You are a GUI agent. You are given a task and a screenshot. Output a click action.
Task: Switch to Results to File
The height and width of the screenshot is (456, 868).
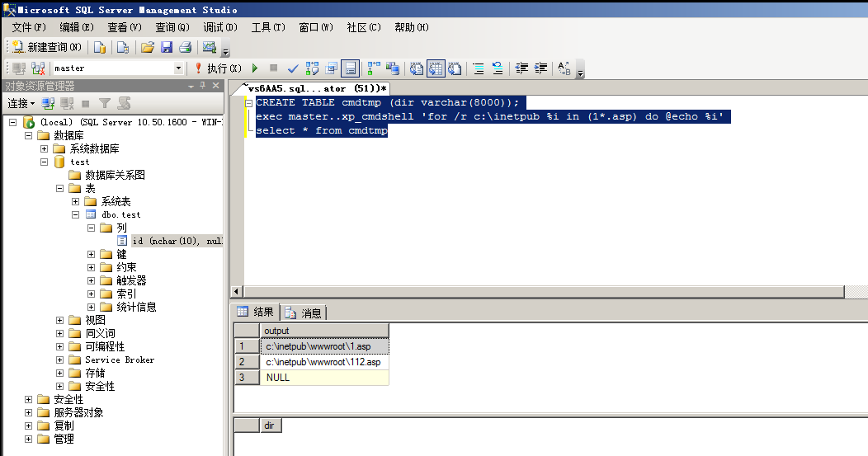pos(455,68)
